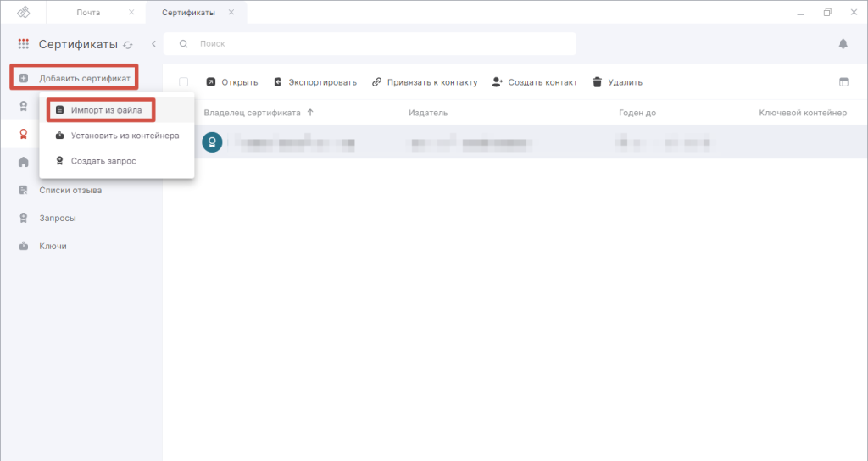Click the application logo in title bar
The width and height of the screenshot is (868, 461).
(23, 12)
